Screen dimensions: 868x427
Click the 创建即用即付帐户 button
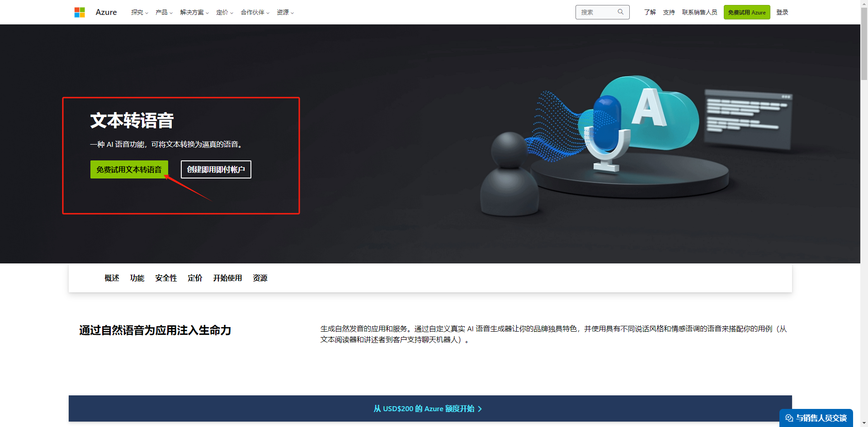coord(216,169)
